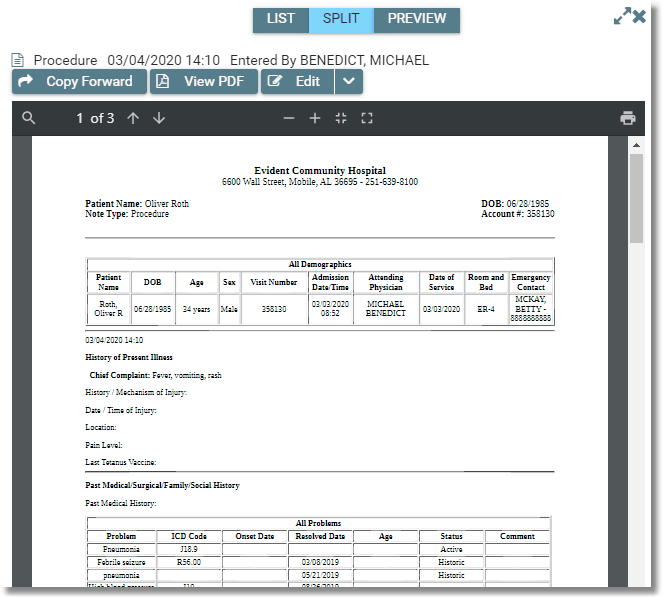This screenshot has height=599, width=663.
Task: Click the 'Male' sex cell
Action: click(229, 309)
